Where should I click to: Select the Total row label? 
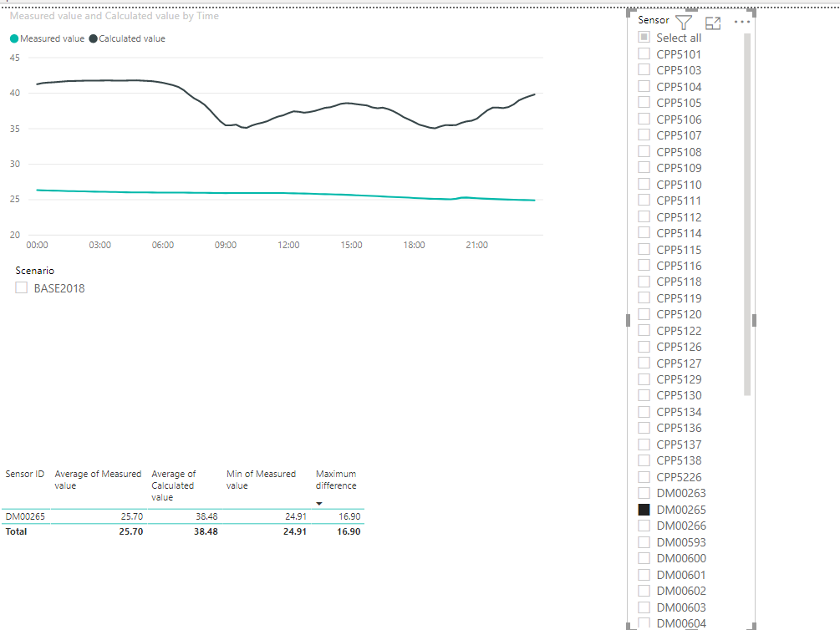(16, 531)
